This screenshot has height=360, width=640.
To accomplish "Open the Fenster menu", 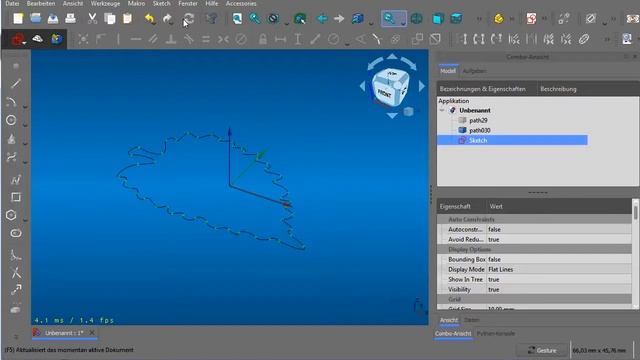I will pyautogui.click(x=188, y=3).
